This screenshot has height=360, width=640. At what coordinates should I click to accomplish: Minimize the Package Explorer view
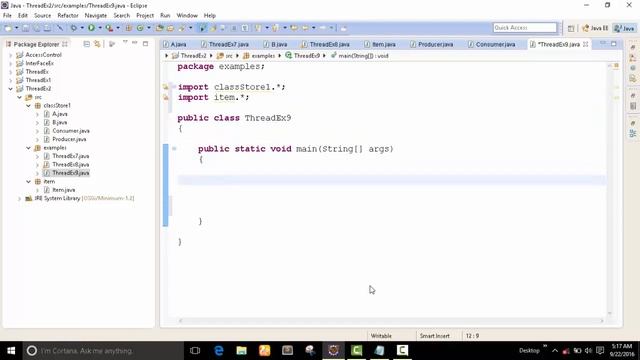pyautogui.click(x=135, y=43)
